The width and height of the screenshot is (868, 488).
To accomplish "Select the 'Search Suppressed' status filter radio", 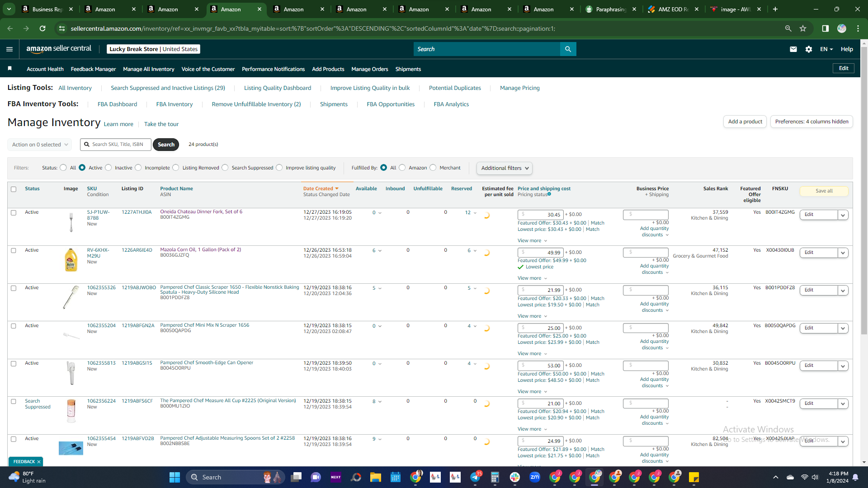I will [x=225, y=168].
